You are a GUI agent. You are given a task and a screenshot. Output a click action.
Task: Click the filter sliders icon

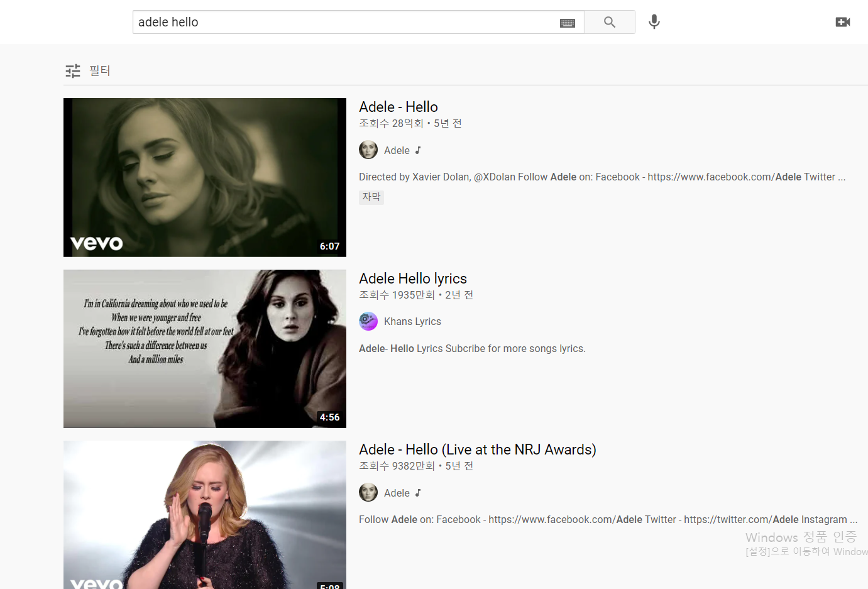click(x=73, y=70)
